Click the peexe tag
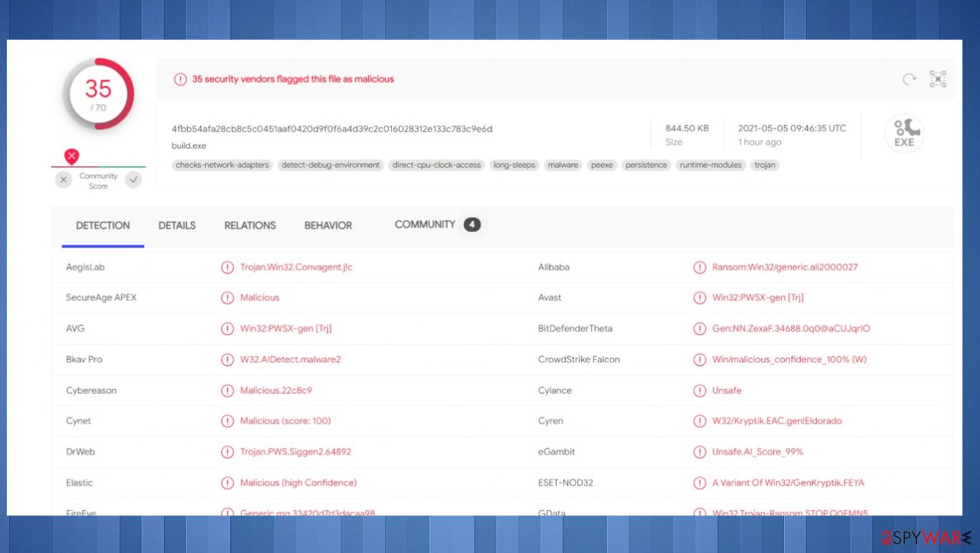Image resolution: width=980 pixels, height=553 pixels. (x=602, y=165)
